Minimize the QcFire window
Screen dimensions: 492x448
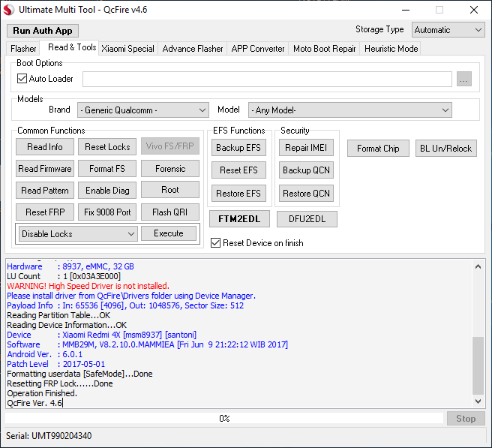pos(406,10)
